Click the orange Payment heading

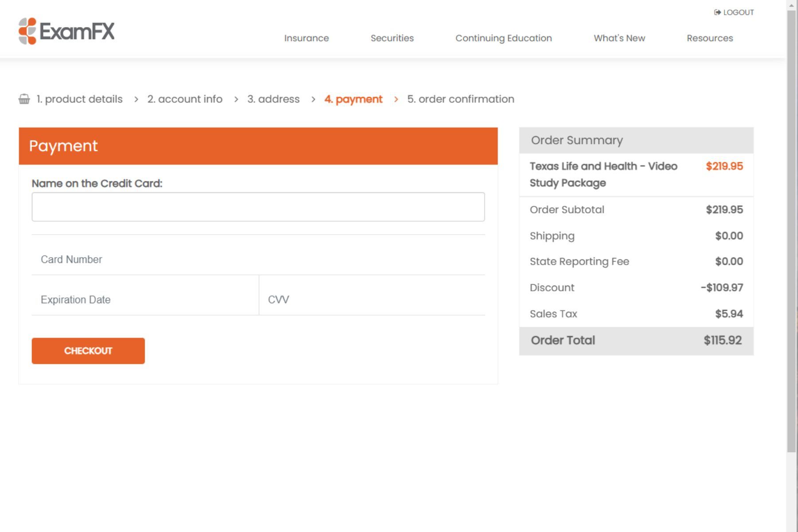coord(63,146)
